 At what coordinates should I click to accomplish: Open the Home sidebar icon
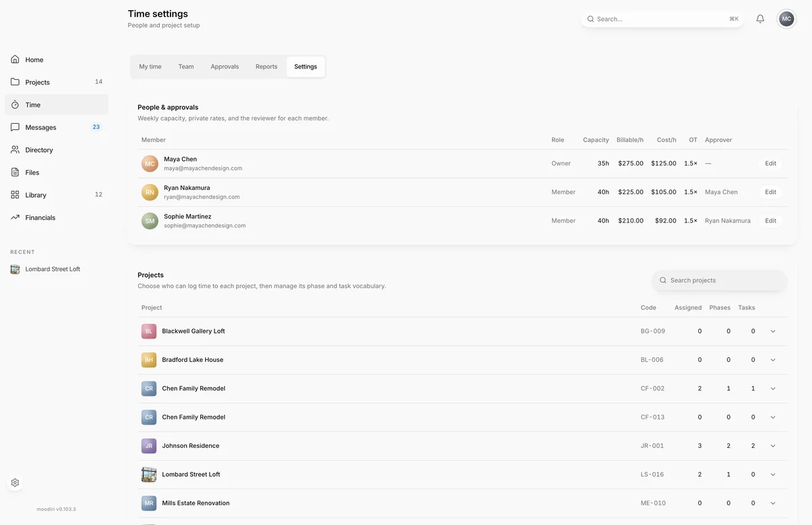[15, 60]
